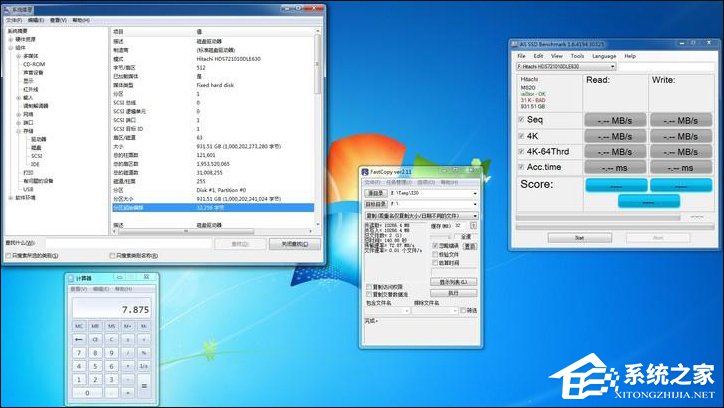Click the 查找什么 search input field

pyautogui.click(x=128, y=243)
